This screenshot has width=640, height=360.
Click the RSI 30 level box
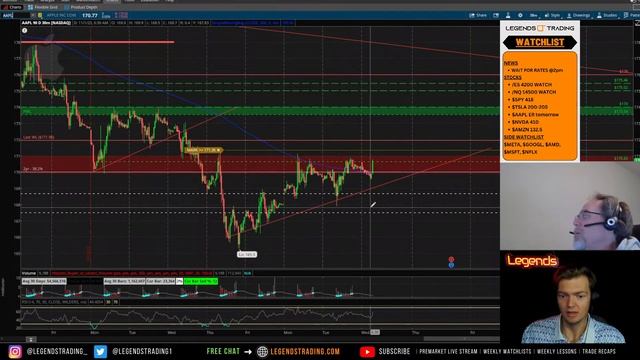click(109, 302)
